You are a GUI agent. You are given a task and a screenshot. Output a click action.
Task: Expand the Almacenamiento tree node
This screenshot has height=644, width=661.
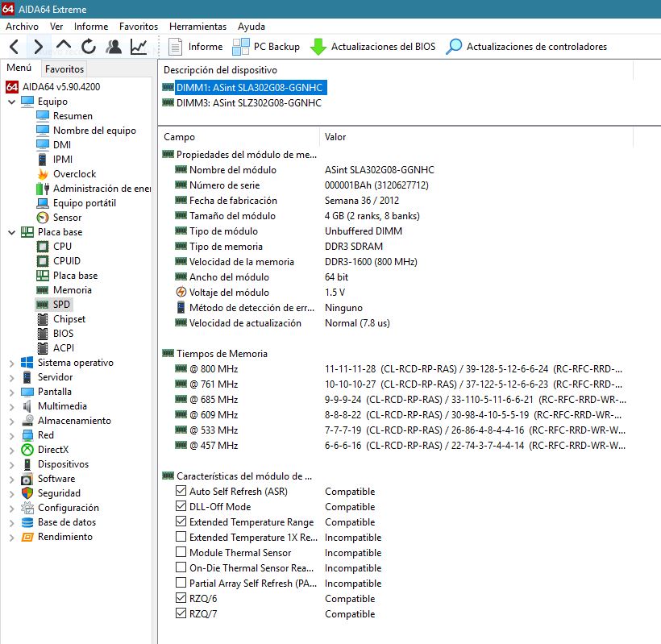[11, 421]
